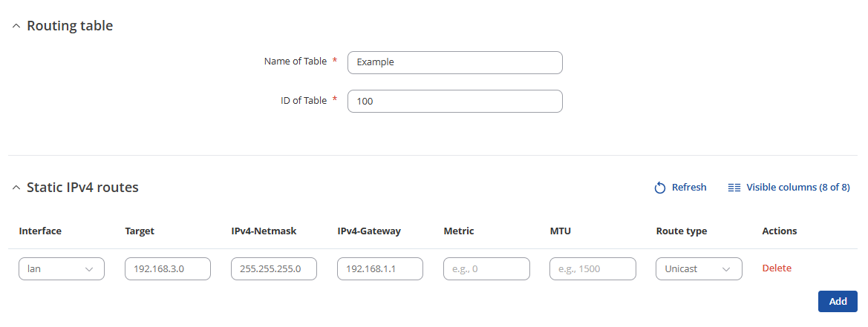This screenshot has height=327, width=868.
Task: Click the Interface column header
Action: coord(40,231)
